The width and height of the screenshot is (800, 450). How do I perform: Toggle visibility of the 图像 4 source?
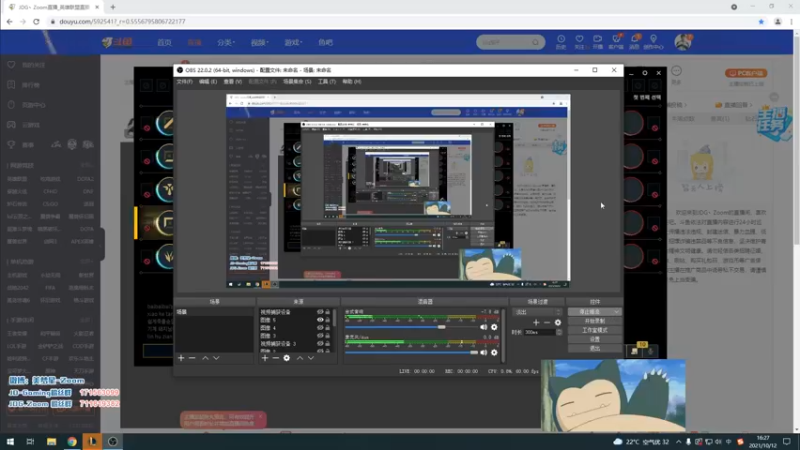click(x=320, y=328)
